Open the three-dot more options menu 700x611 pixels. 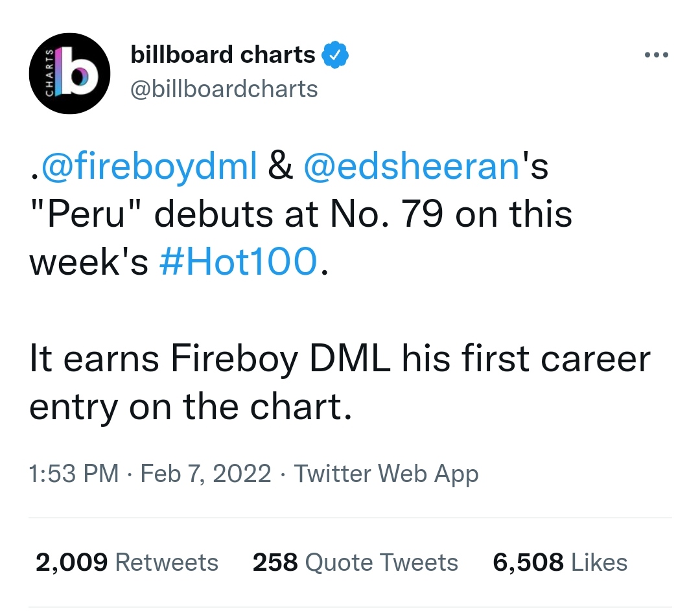(656, 56)
